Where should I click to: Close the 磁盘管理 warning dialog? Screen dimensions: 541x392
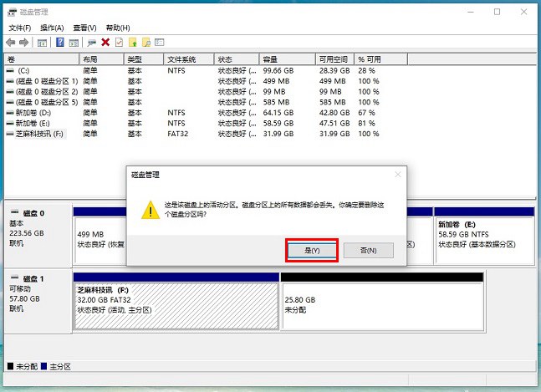point(398,174)
